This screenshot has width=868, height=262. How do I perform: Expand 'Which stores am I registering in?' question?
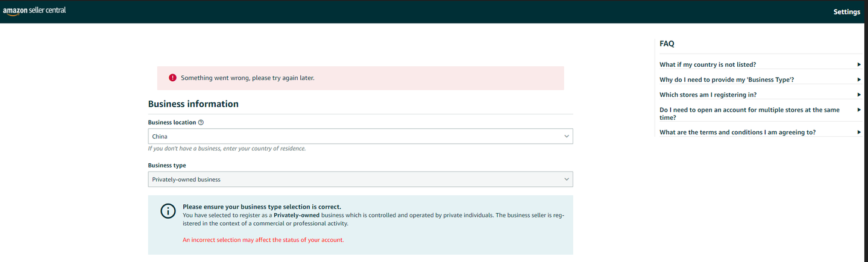pos(708,95)
